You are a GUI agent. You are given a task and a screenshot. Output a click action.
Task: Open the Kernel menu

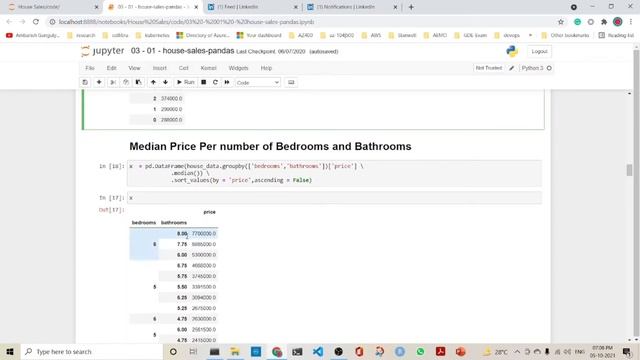pos(208,68)
